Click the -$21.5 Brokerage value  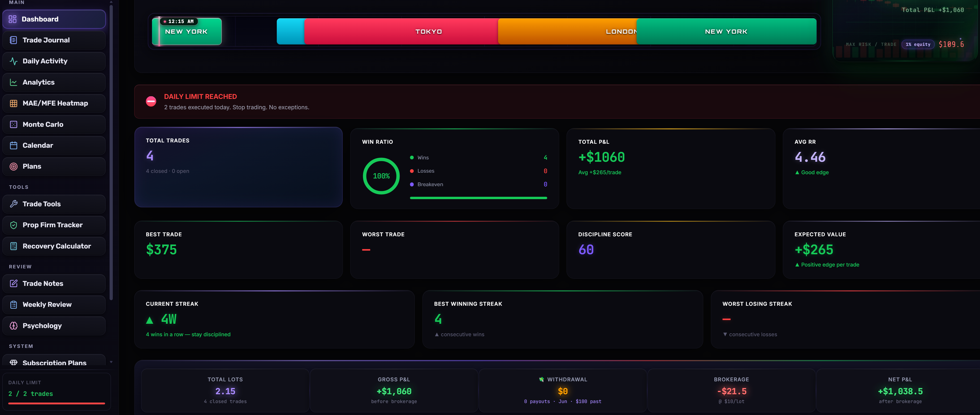click(732, 391)
